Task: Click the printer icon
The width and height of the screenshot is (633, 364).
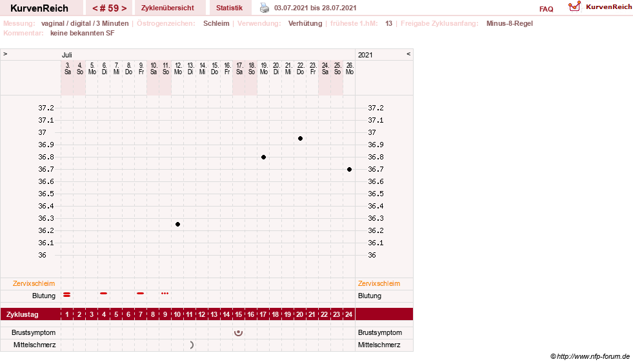Action: 265,8
